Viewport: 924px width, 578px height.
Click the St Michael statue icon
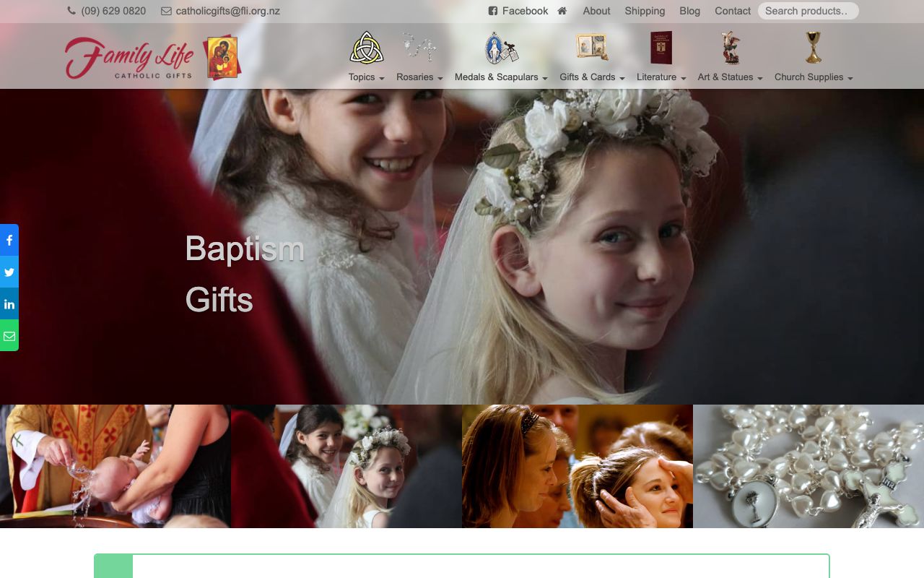click(x=731, y=48)
